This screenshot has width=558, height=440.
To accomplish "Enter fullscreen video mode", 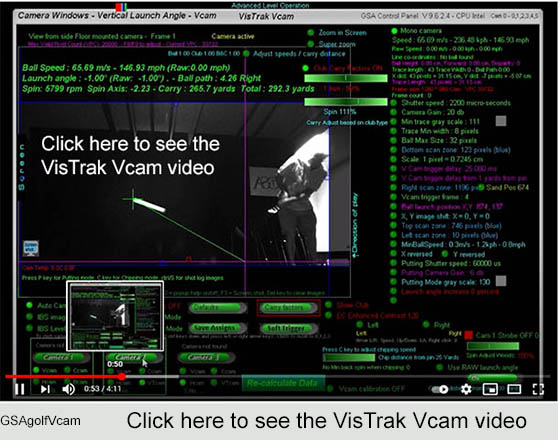I will tap(538, 389).
